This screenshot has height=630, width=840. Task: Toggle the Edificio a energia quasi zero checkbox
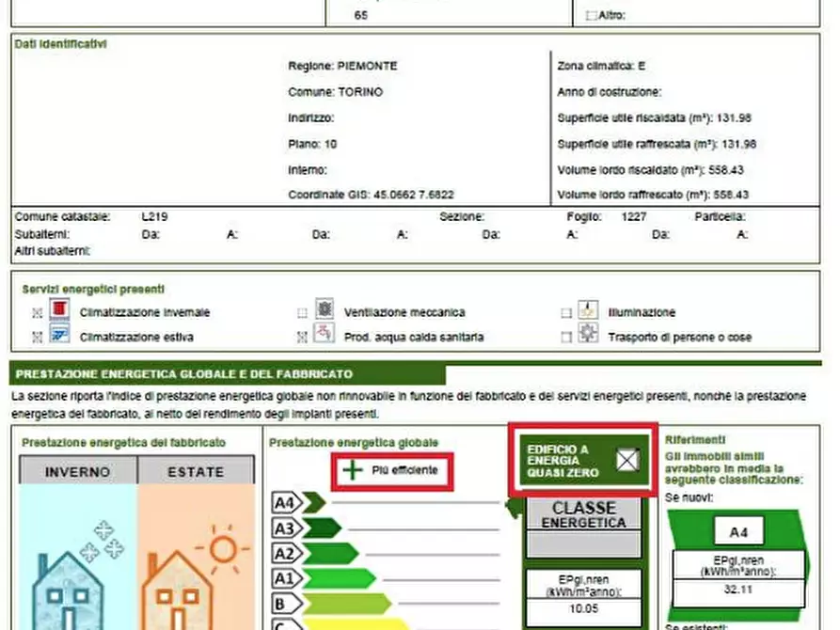(x=626, y=460)
